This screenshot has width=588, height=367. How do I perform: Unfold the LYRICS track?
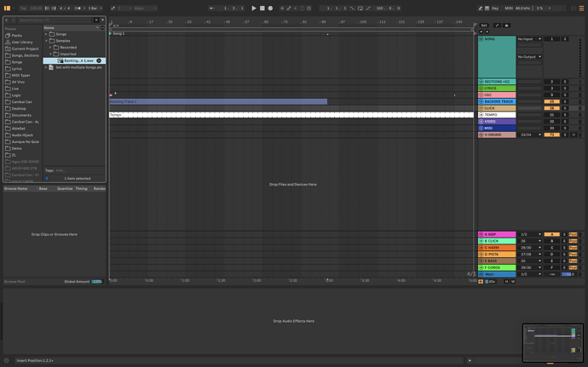[x=481, y=89]
